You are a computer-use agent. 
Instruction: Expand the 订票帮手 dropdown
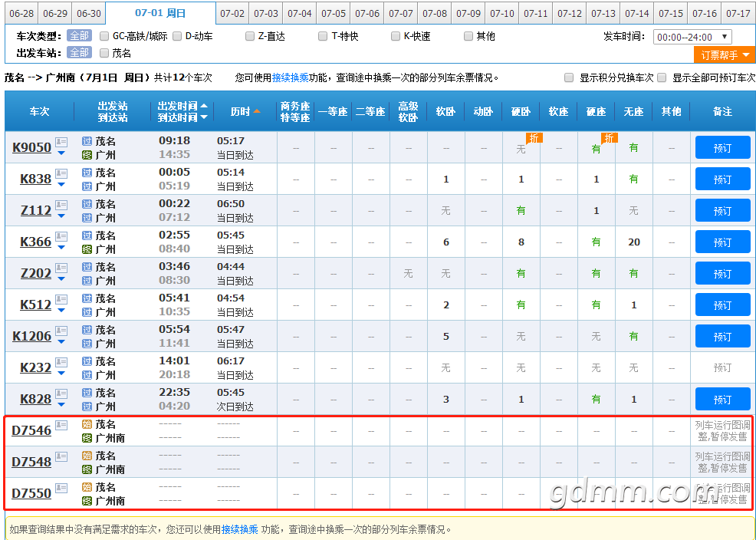725,55
